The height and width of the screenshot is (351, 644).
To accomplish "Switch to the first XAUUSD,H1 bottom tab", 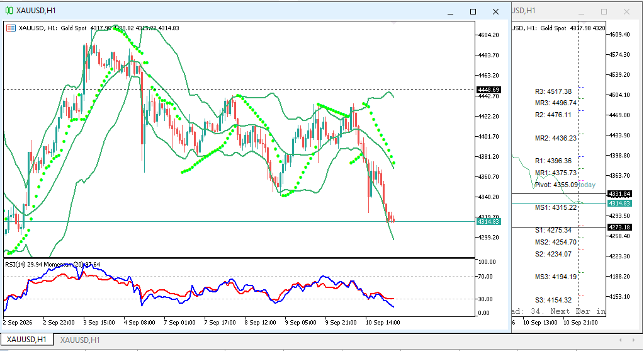I will pos(26,340).
